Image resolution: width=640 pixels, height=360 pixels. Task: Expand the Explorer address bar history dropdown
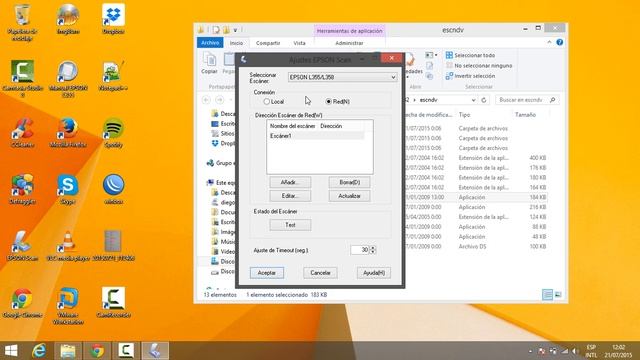click(x=473, y=100)
